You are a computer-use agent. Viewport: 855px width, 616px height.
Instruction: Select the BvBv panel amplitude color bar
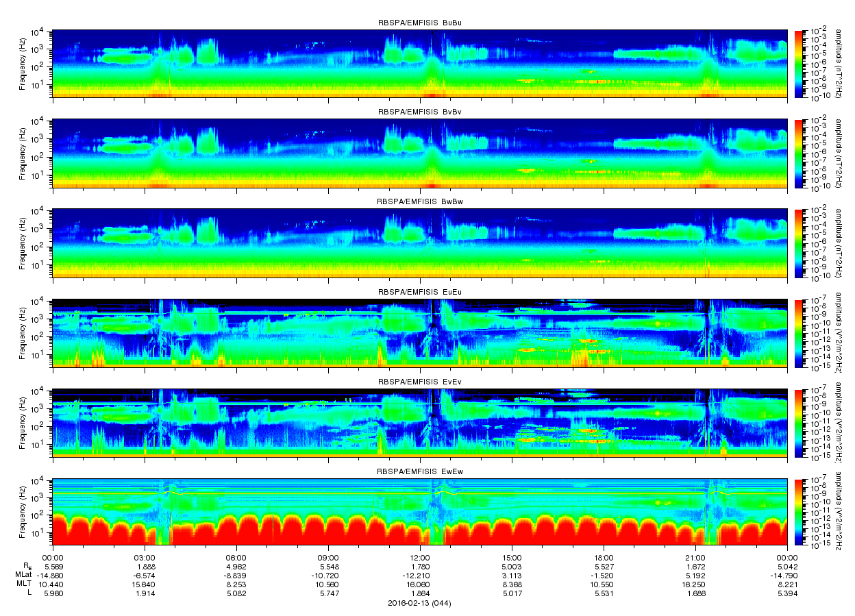(798, 153)
